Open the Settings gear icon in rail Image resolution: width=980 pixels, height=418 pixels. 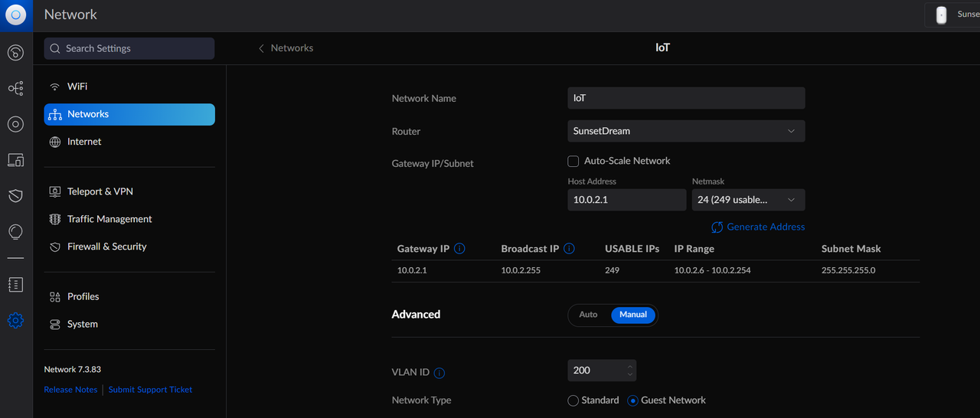[x=15, y=321]
